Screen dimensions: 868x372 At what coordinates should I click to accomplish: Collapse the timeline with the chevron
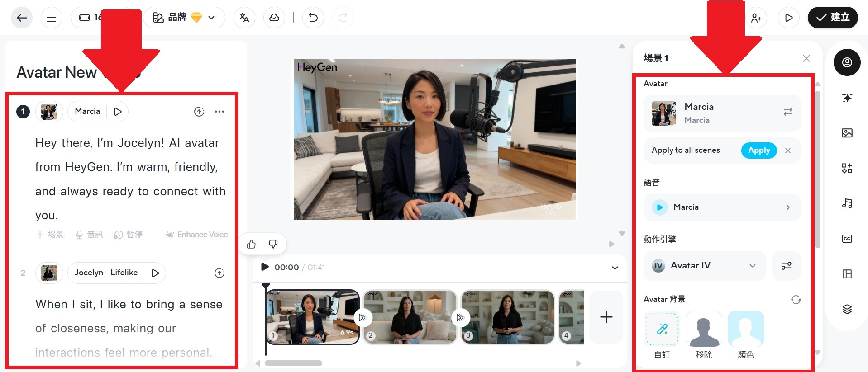(x=615, y=268)
